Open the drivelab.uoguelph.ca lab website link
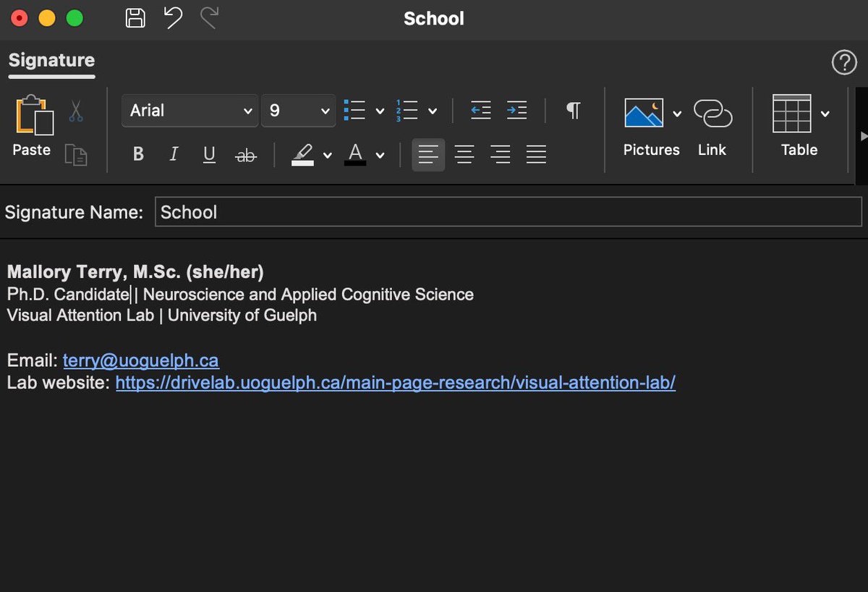Screen dimensions: 868x592 396,383
